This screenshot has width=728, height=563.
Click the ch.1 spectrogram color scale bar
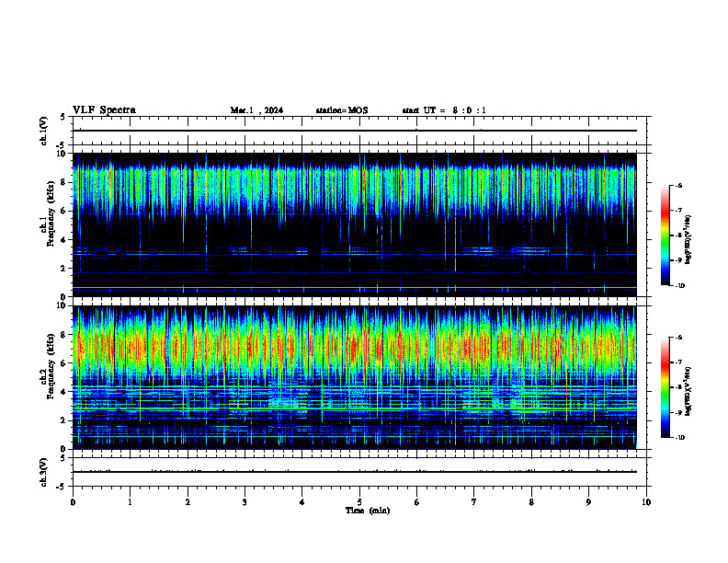[x=665, y=236]
